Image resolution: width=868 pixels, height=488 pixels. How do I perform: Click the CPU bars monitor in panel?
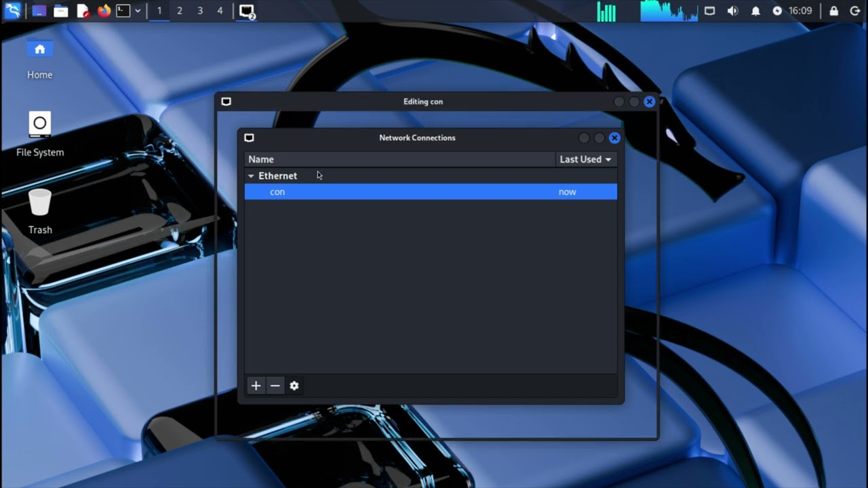tap(606, 11)
